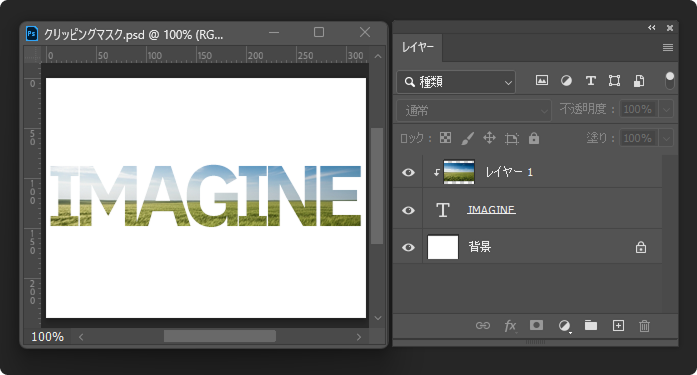This screenshot has width=697, height=375.
Task: Click the horizontal scrollbar thumb
Action: [220, 336]
